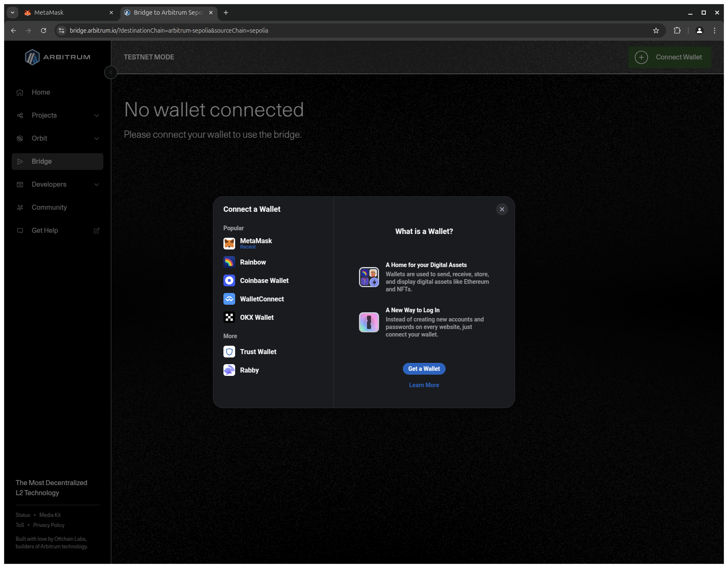Reload the page
728x568 pixels.
(44, 31)
